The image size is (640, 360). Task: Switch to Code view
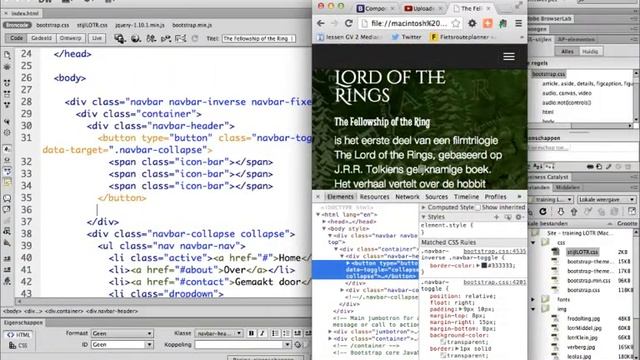[16, 38]
